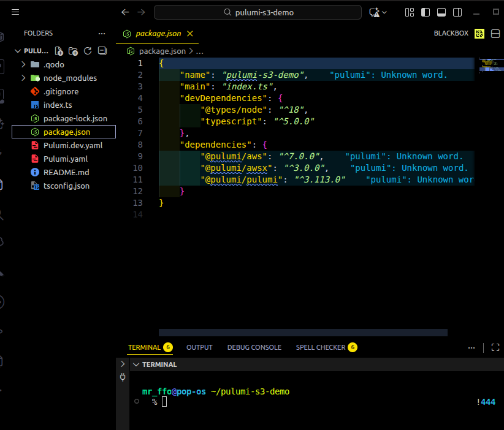Close the package.json tab
The width and height of the screenshot is (504, 430).
tap(190, 34)
